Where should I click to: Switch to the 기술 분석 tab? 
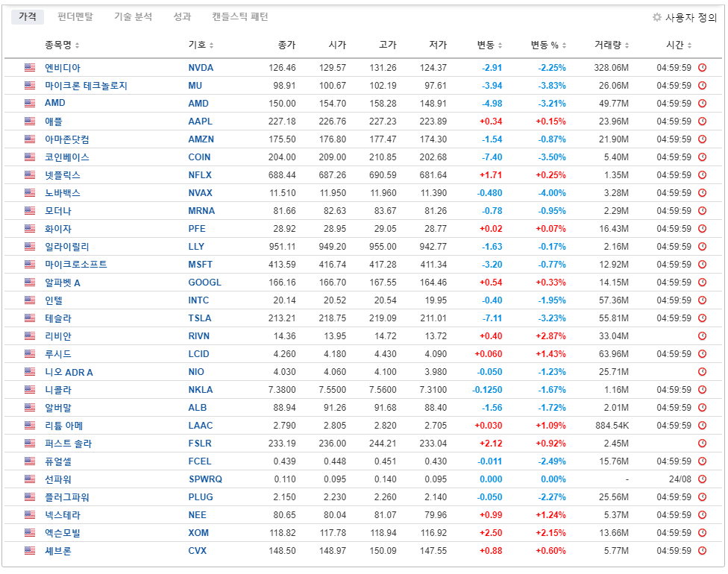pyautogui.click(x=134, y=16)
